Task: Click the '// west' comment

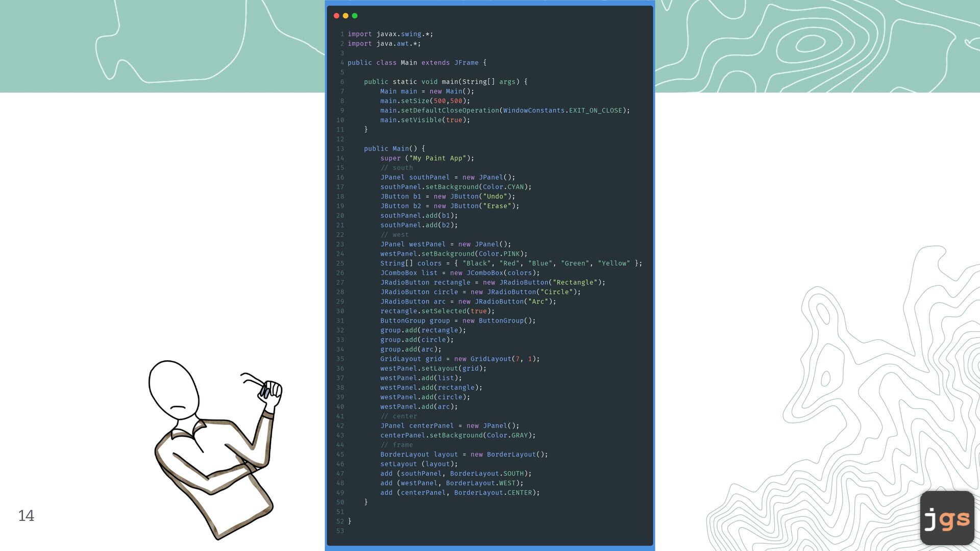Action: 395,235
